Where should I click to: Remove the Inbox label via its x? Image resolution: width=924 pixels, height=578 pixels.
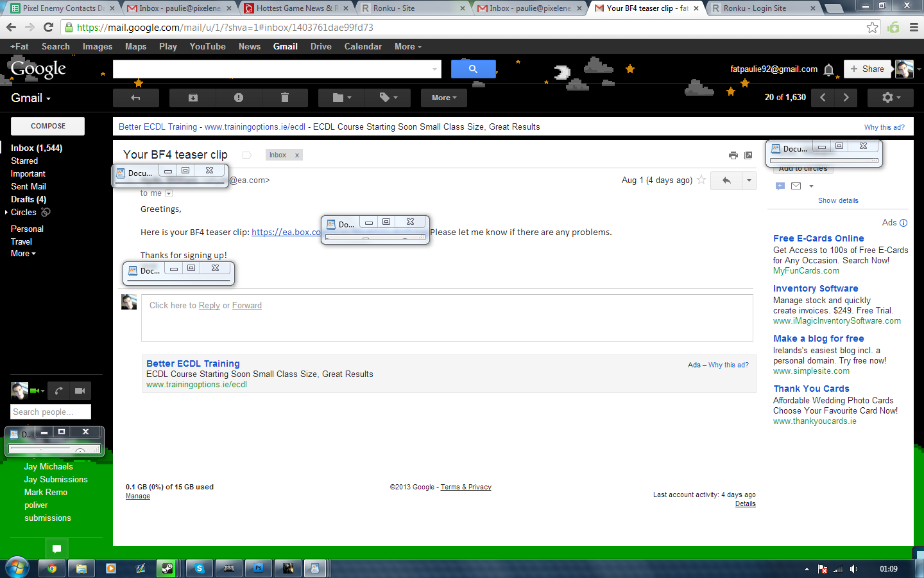[297, 155]
